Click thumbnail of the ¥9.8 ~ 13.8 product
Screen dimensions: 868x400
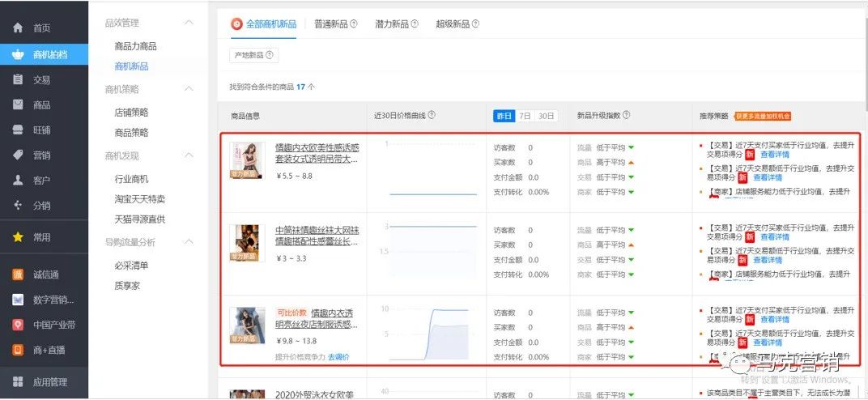coord(248,326)
